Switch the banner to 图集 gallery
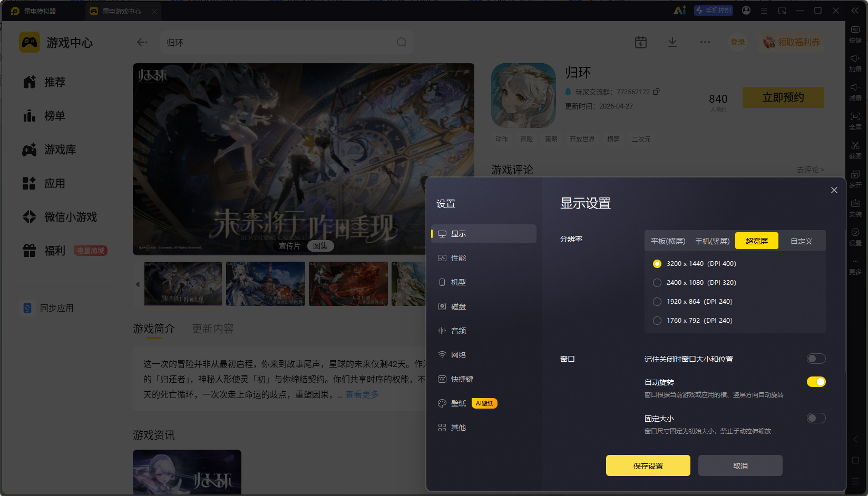This screenshot has width=868, height=496. (x=320, y=246)
